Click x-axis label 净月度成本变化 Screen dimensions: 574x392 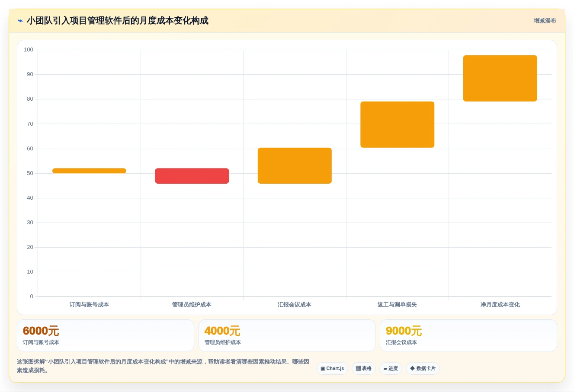coord(500,305)
